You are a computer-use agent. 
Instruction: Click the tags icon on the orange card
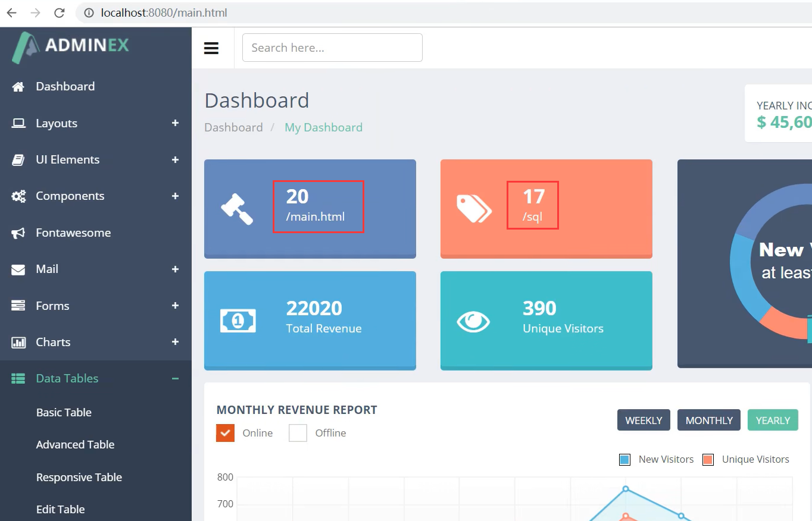[474, 209]
